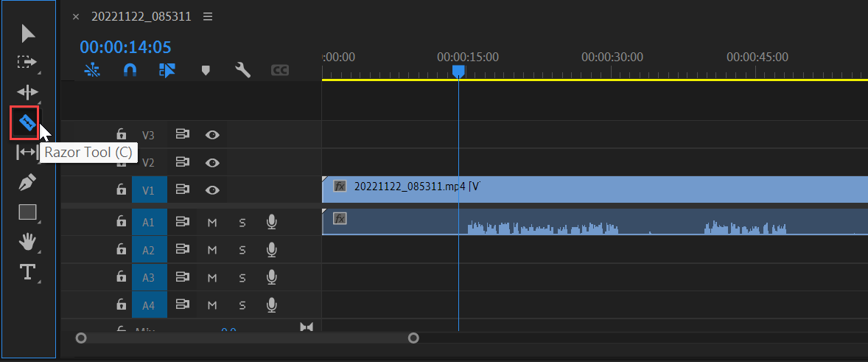Enable voice-over record on A1

coord(271,222)
